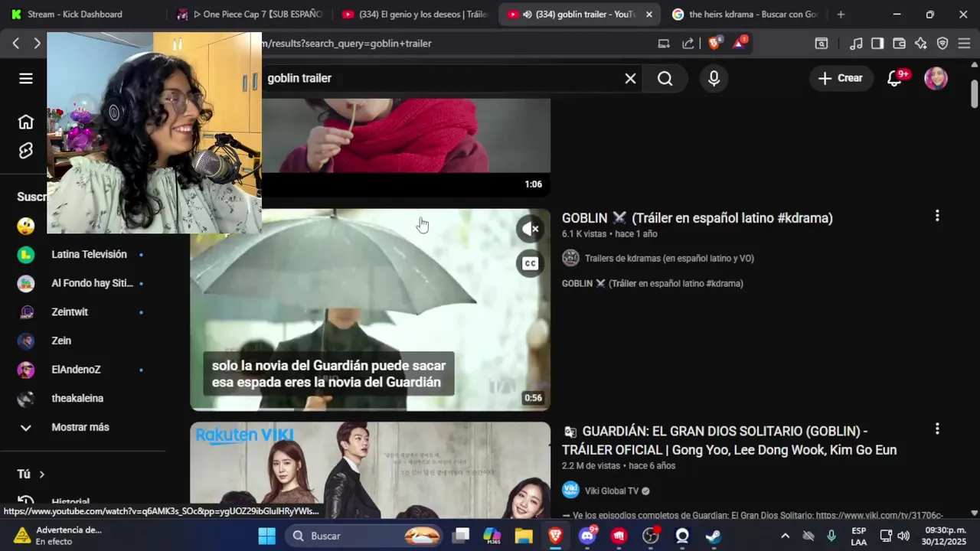This screenshot has width=980, height=551.
Task: Open GOBLIN Tráiler en español latino title link
Action: [697, 218]
